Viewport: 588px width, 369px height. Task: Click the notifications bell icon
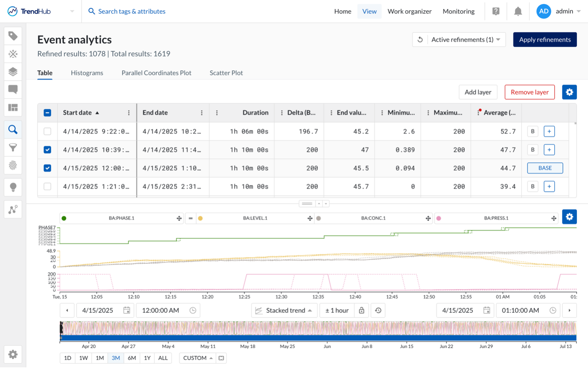pyautogui.click(x=518, y=11)
